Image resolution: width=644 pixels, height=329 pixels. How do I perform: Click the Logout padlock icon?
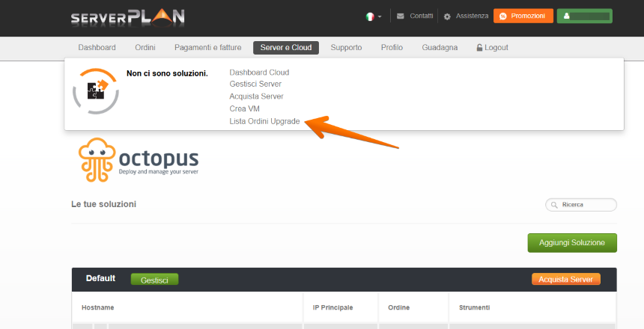click(479, 48)
